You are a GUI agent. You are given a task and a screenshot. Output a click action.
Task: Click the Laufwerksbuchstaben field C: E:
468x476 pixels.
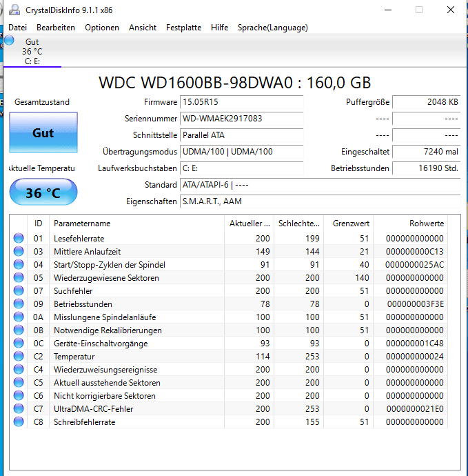tap(242, 168)
